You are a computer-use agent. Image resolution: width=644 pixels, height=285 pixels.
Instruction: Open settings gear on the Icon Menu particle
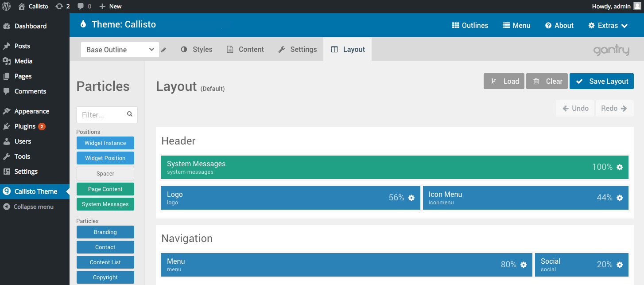pos(619,198)
